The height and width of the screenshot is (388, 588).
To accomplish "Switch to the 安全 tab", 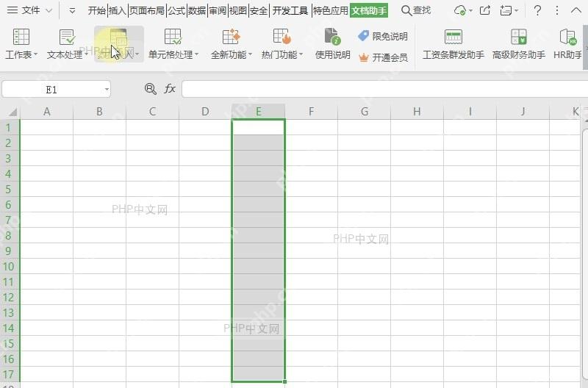I will (259, 10).
